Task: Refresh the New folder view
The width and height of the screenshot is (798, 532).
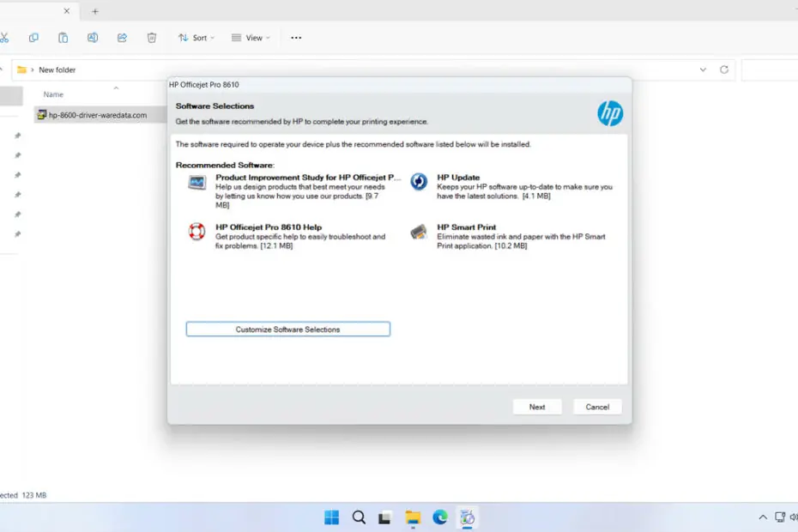Action: click(724, 70)
